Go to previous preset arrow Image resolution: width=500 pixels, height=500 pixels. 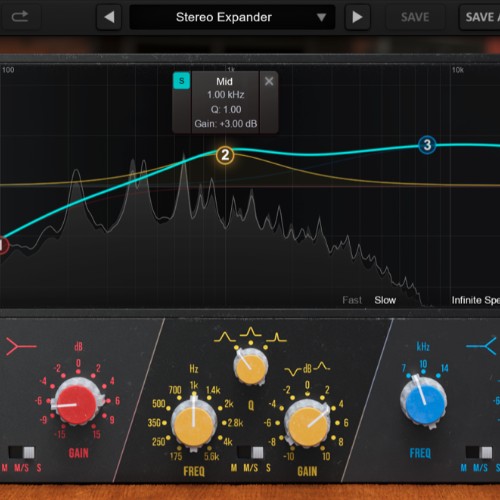[109, 17]
